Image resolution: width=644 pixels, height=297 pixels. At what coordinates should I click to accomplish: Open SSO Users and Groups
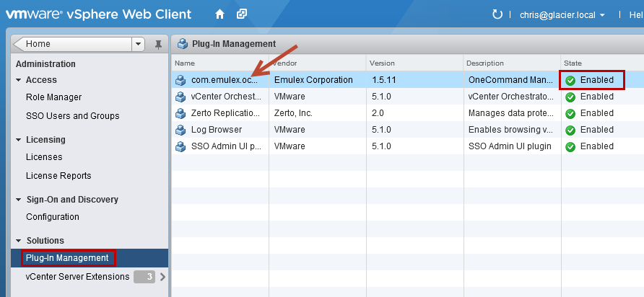73,116
